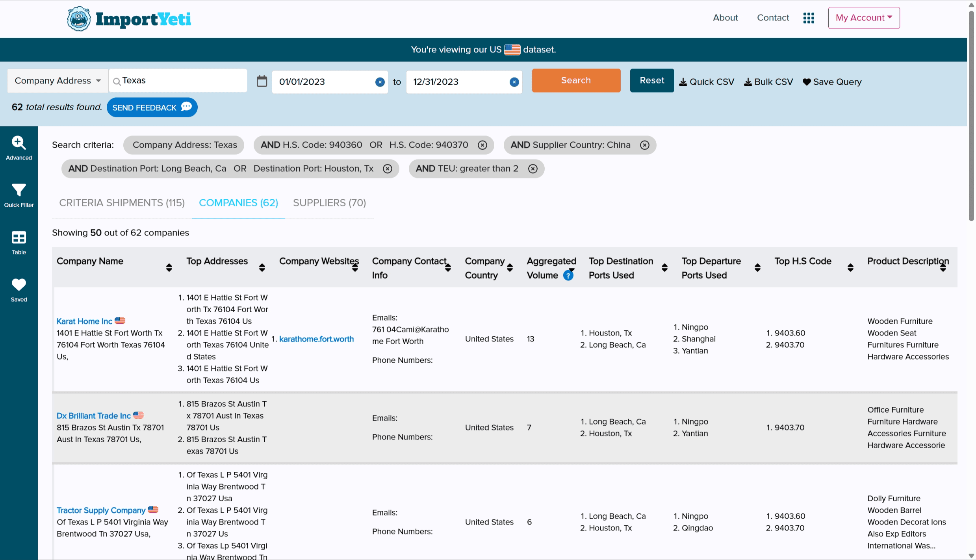The height and width of the screenshot is (560, 976).
Task: Download Bulk CSV
Action: (768, 82)
